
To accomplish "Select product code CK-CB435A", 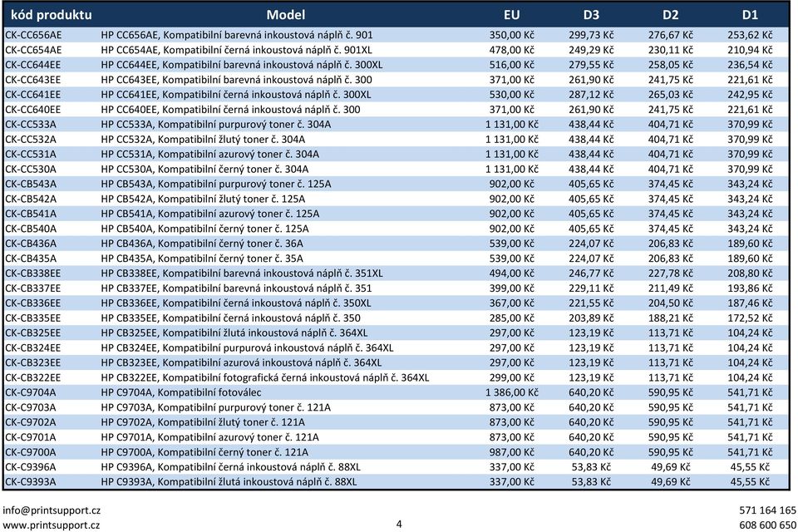I will coord(31,259).
